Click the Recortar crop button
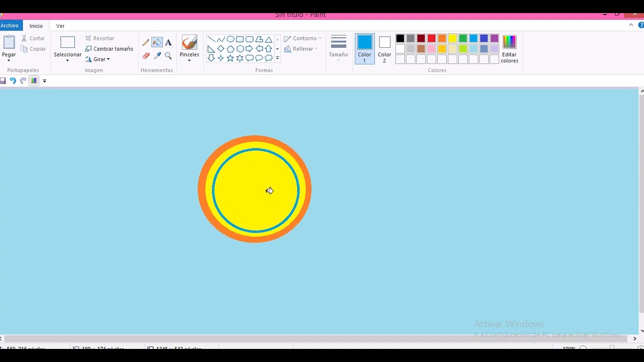Viewport: 644px width, 362px height. pyautogui.click(x=100, y=38)
